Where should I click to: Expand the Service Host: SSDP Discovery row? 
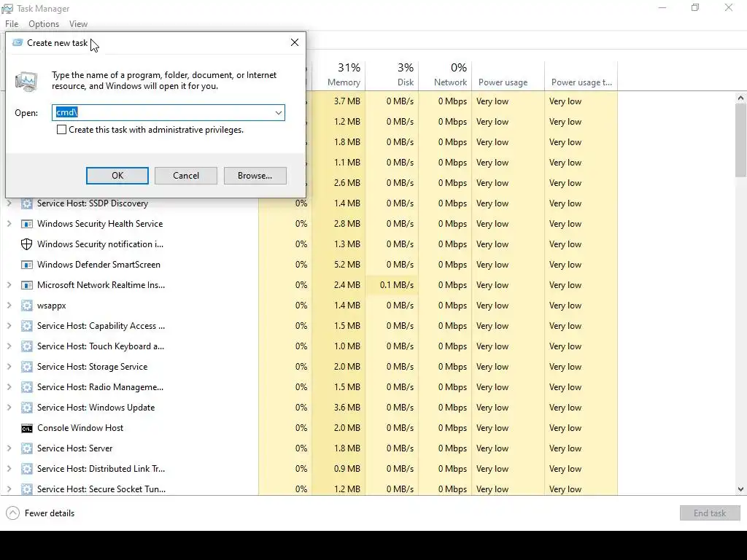pos(9,203)
